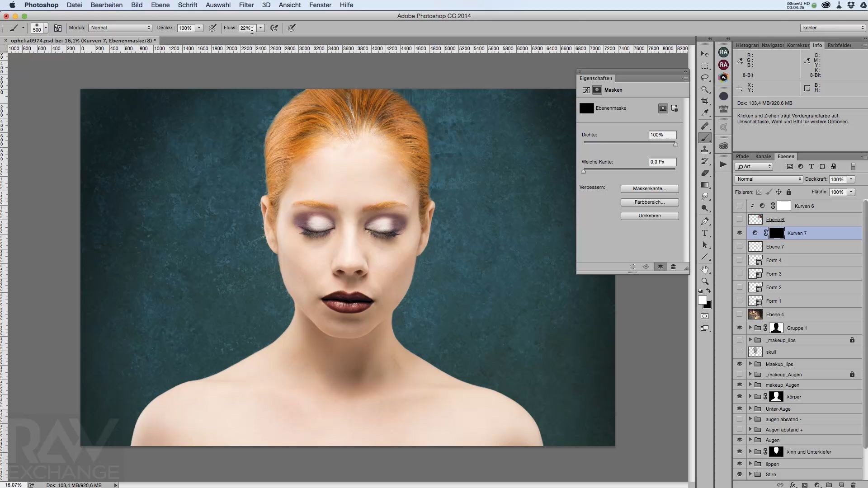Enable airbrush mode icon next to Fluss
The width and height of the screenshot is (868, 488).
[274, 28]
